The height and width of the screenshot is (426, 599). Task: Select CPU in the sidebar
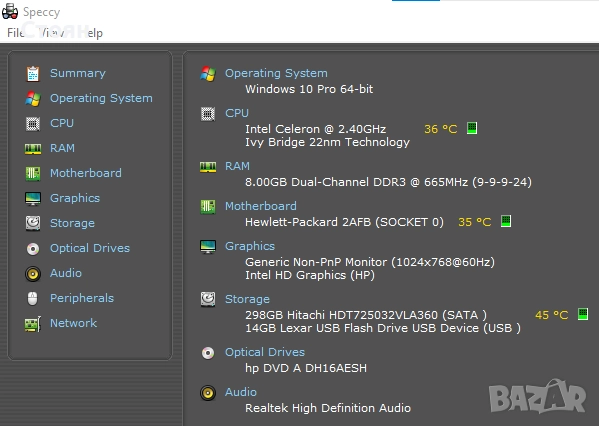click(x=62, y=123)
